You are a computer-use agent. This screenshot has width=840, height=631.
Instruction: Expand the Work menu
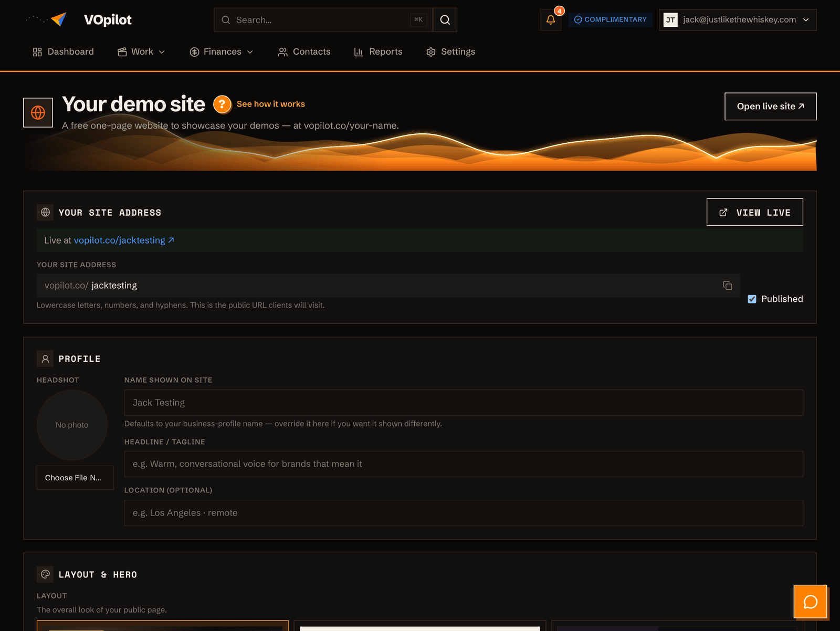tap(141, 51)
